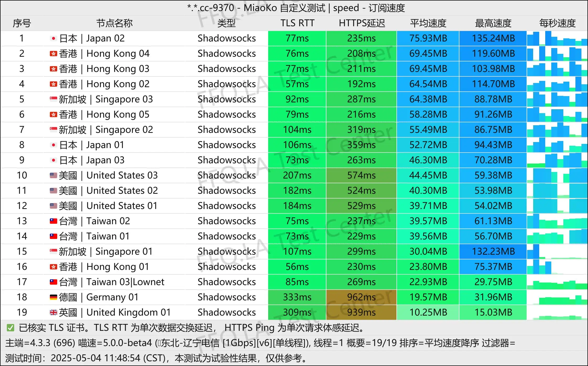Click the Singapore flag beside Singapore 03

tap(54, 100)
